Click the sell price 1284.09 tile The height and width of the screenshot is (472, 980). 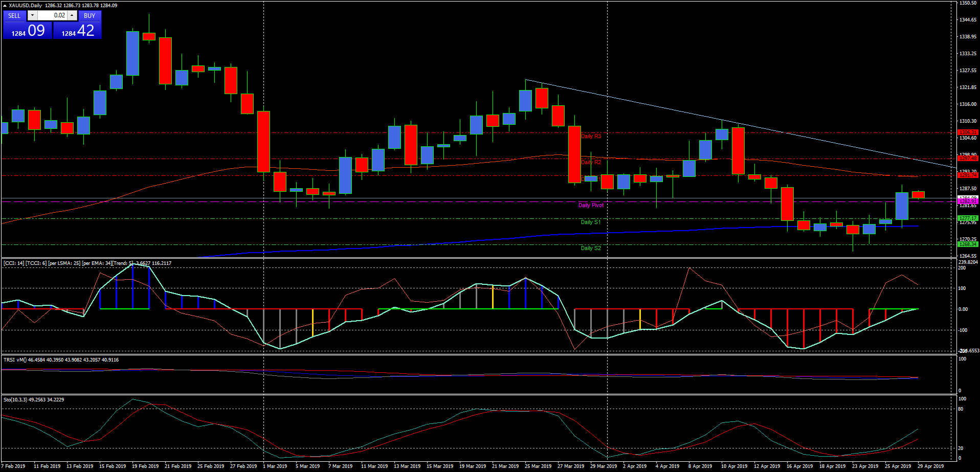coord(27,31)
